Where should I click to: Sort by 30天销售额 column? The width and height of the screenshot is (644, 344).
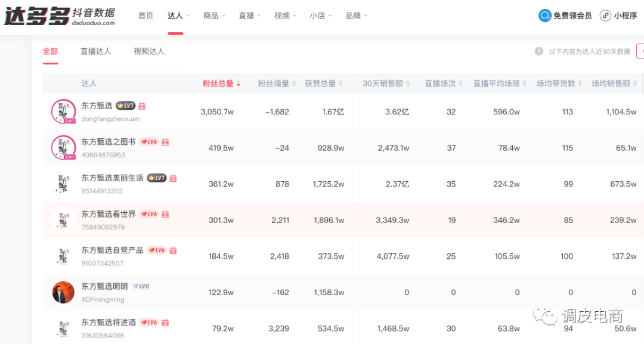pyautogui.click(x=386, y=83)
